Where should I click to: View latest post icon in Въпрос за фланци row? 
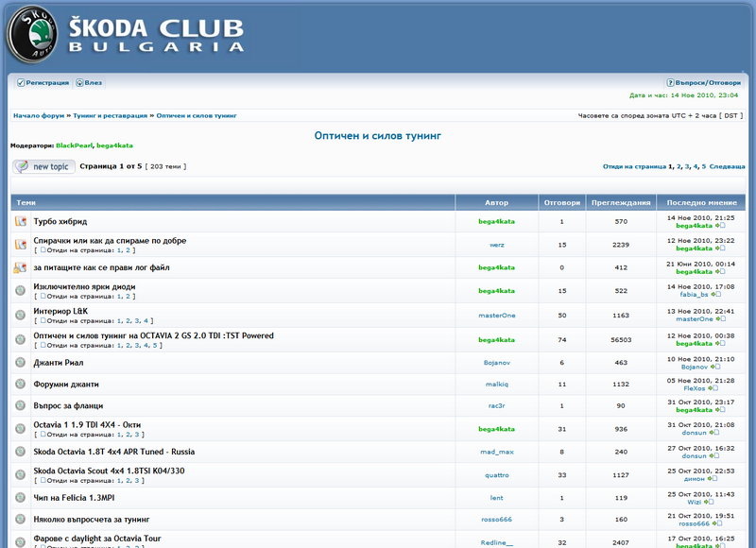(720, 410)
